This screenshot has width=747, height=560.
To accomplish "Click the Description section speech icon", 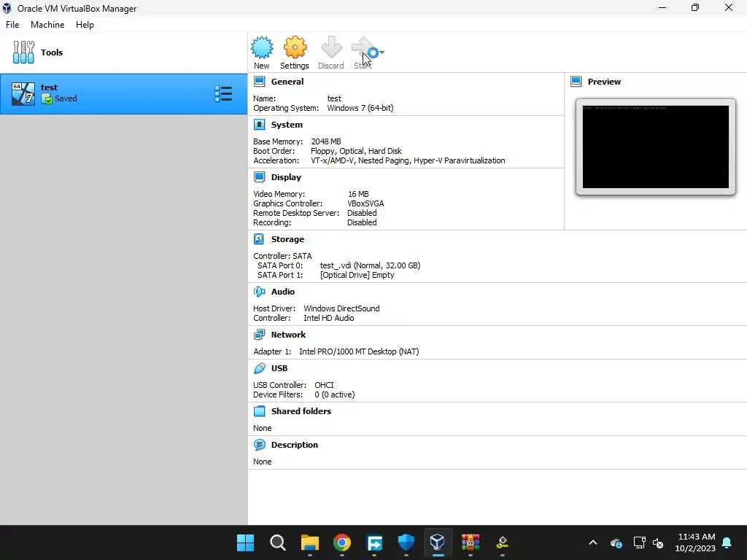I will point(259,445).
